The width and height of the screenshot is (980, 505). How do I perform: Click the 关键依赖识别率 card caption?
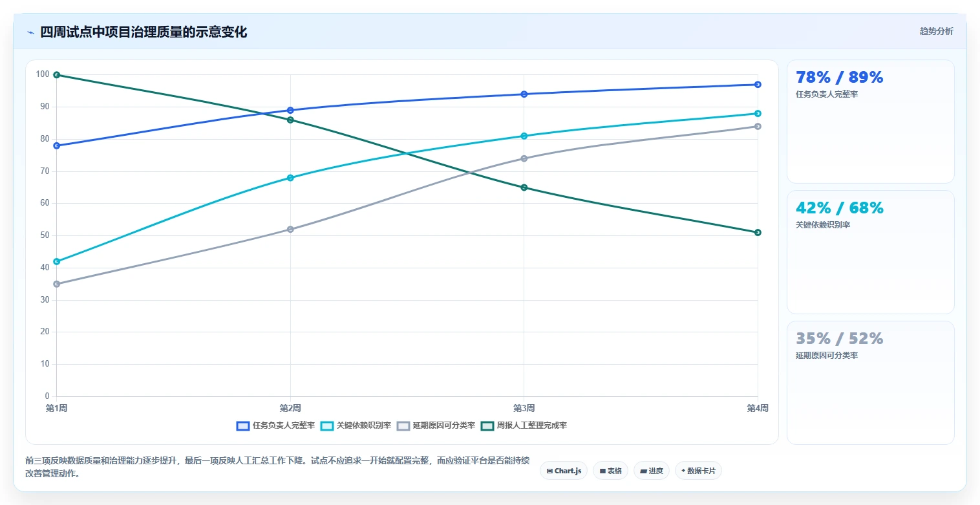click(x=823, y=225)
